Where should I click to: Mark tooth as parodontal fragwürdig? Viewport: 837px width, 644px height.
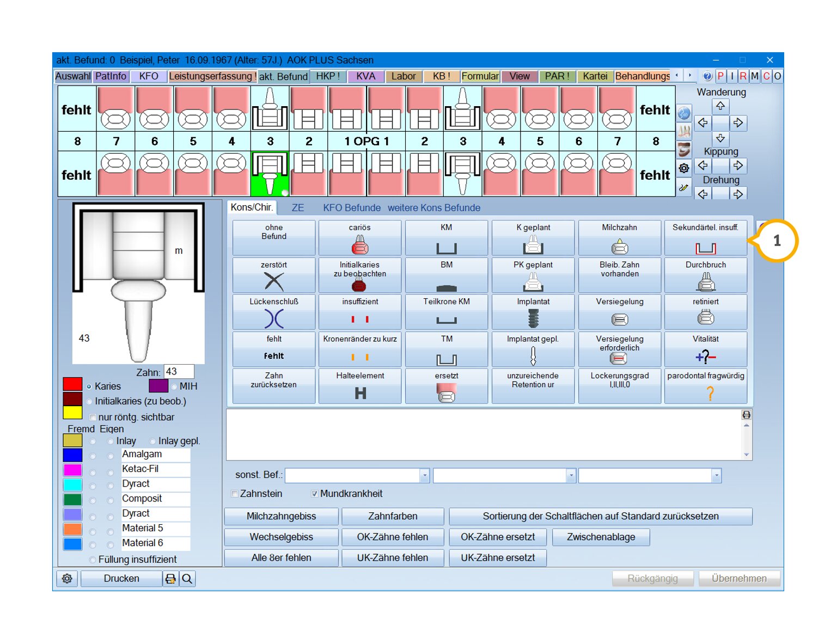point(706,386)
